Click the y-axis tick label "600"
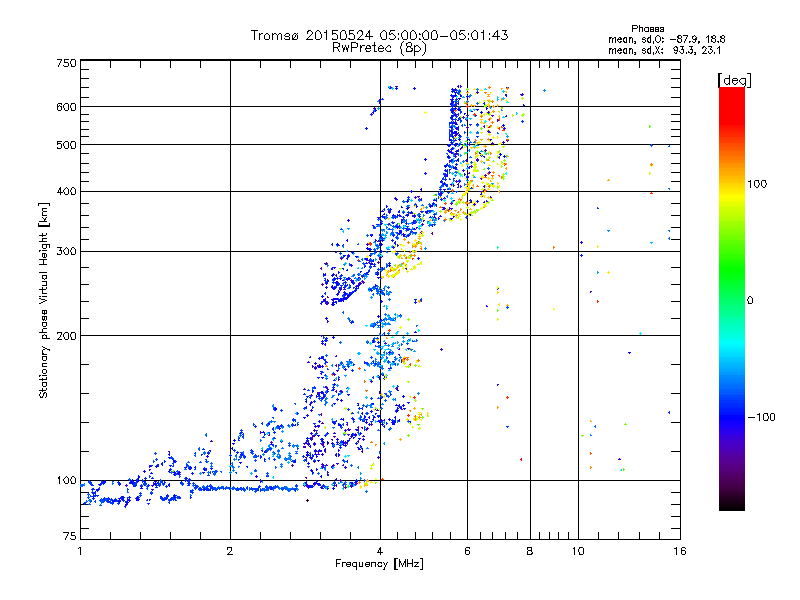The width and height of the screenshot is (800, 600). [x=67, y=107]
